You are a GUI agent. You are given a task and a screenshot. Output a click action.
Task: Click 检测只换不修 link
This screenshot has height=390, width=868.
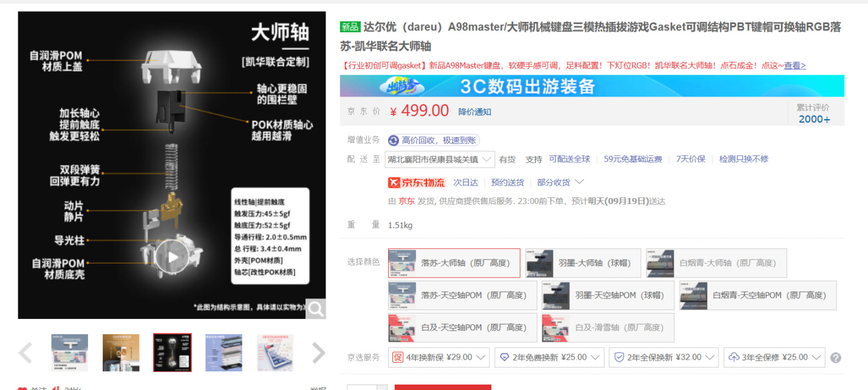[x=743, y=159]
